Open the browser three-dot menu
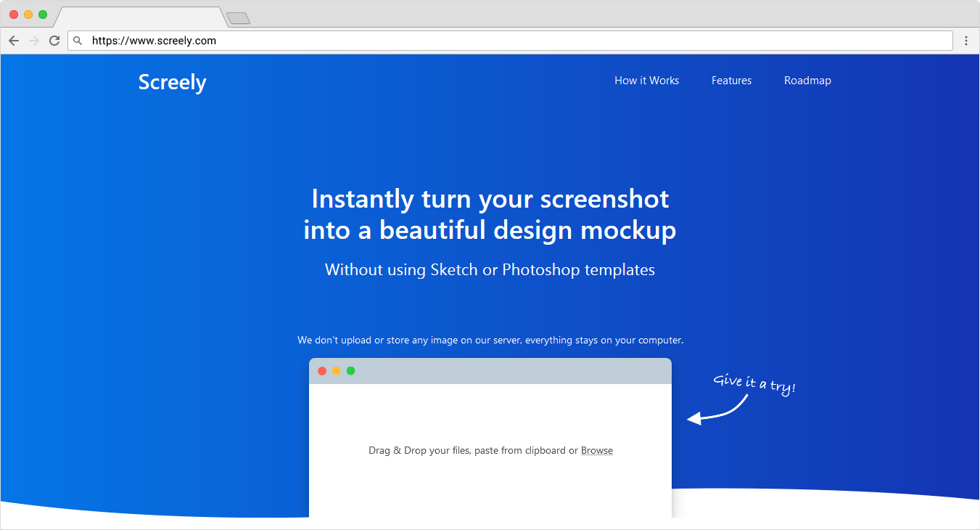 pyautogui.click(x=966, y=41)
